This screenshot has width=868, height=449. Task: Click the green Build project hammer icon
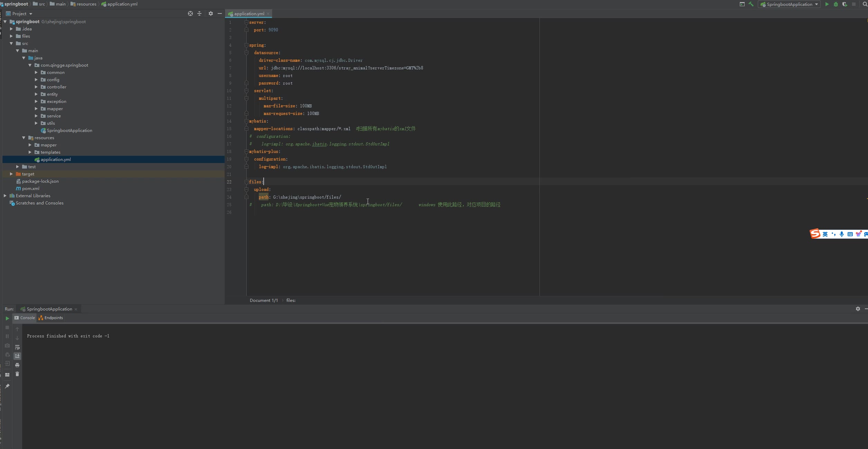tap(751, 4)
